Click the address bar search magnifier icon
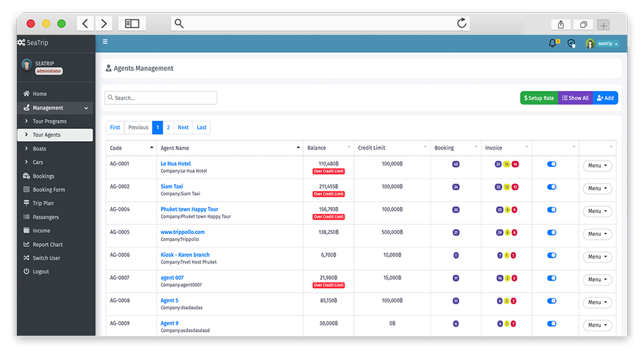644x359 pixels. [x=178, y=23]
